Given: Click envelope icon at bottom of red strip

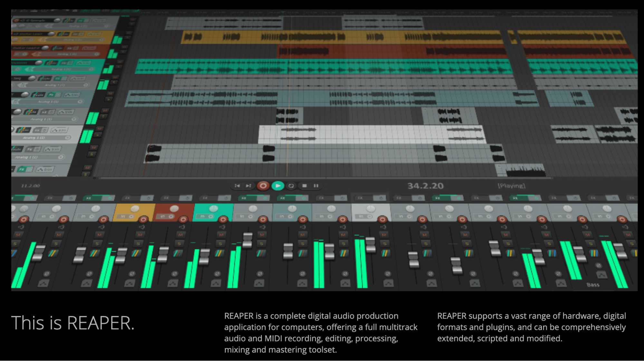Looking at the screenshot, I should click(x=173, y=283).
